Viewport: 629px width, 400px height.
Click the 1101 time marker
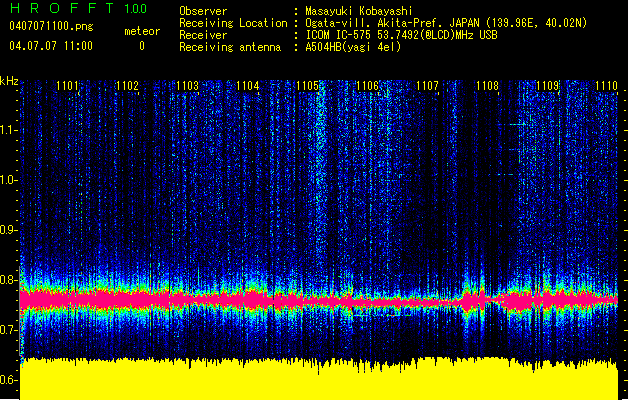67,86
